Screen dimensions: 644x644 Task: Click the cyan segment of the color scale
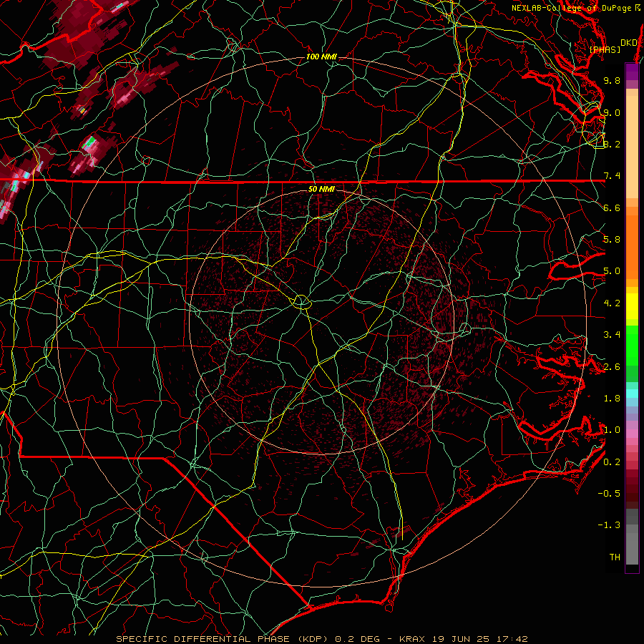(632, 394)
